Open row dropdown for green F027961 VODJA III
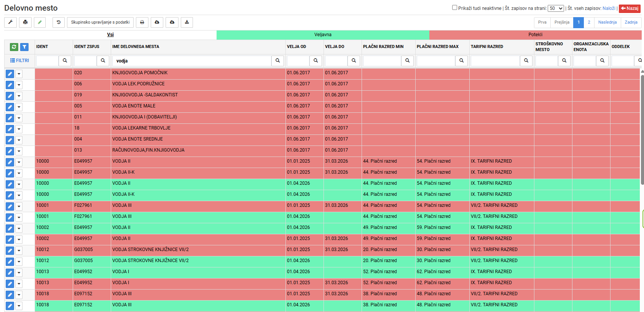This screenshot has height=312, width=644. point(19,218)
